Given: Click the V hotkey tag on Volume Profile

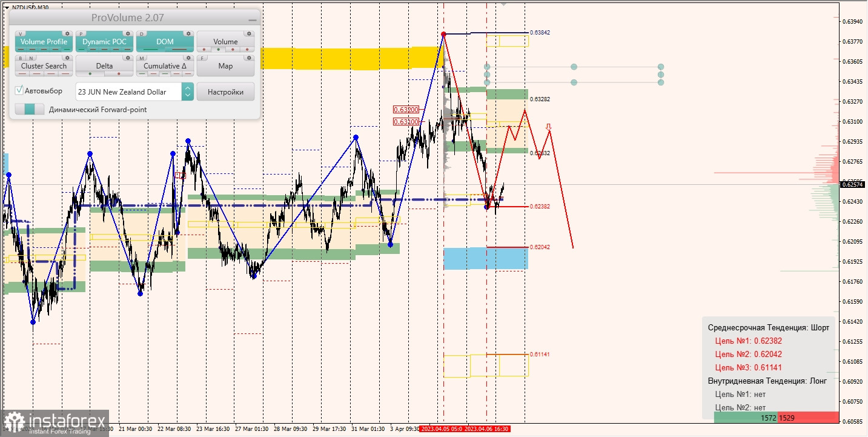Looking at the screenshot, I should [x=21, y=34].
